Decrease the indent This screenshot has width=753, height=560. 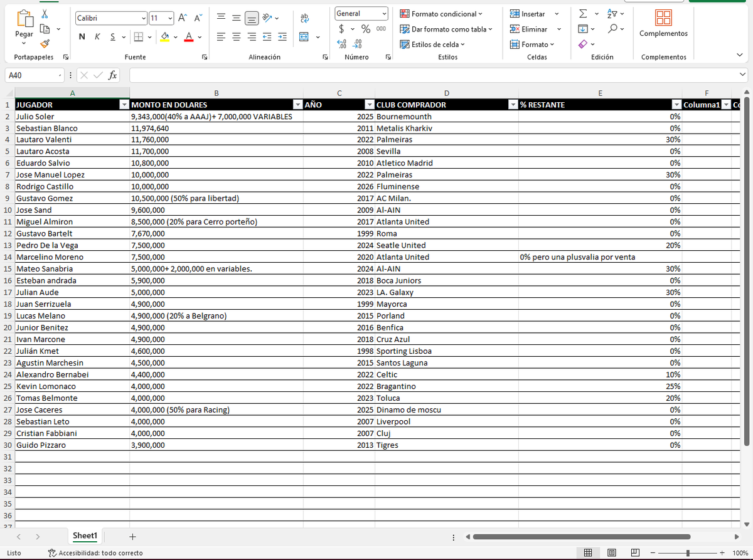tap(267, 37)
